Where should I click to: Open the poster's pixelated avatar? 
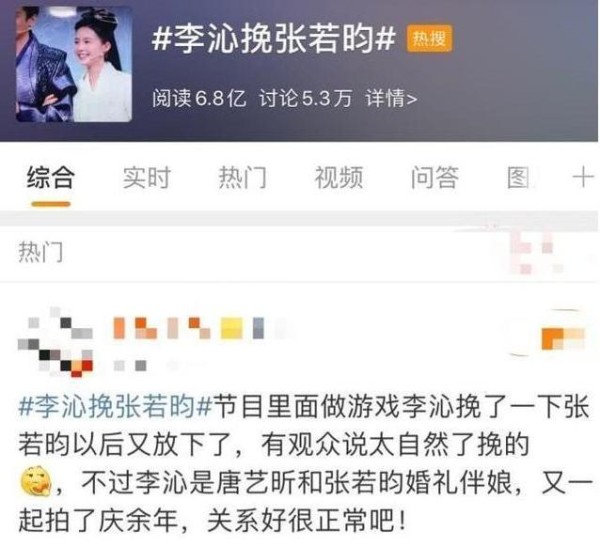tap(55, 343)
